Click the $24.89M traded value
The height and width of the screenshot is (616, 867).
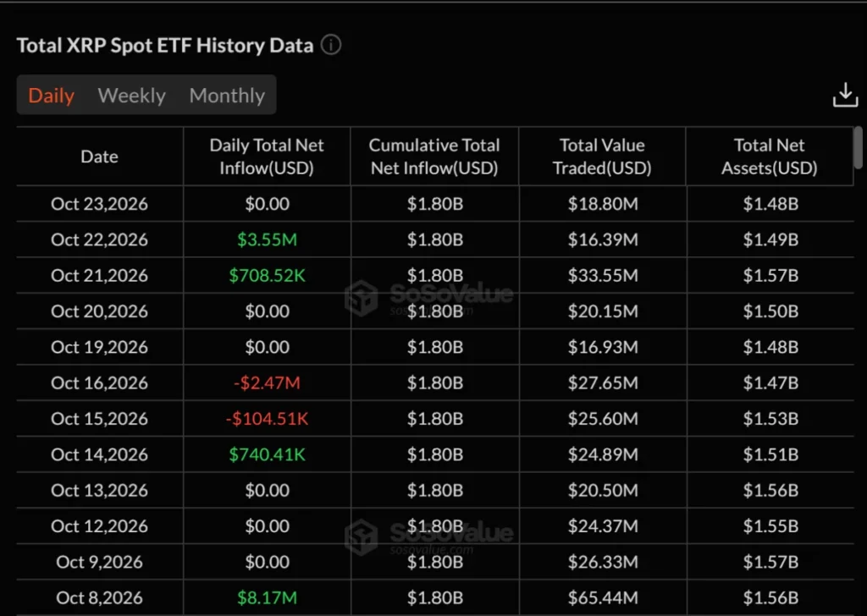[603, 454]
